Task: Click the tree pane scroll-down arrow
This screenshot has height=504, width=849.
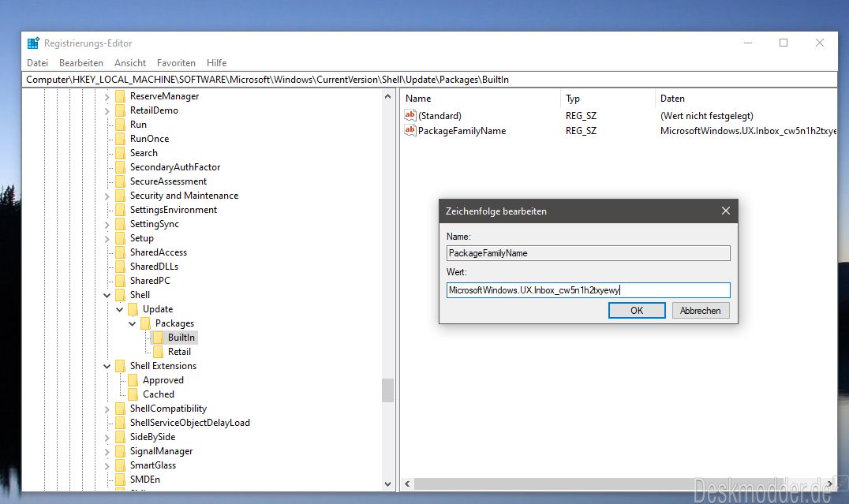Action: pos(387,484)
